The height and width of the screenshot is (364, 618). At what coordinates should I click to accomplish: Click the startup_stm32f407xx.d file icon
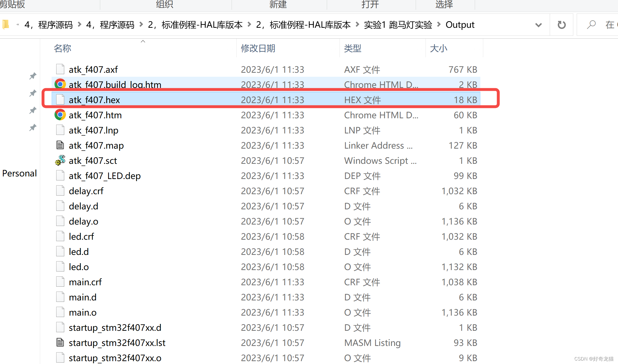tap(60, 327)
